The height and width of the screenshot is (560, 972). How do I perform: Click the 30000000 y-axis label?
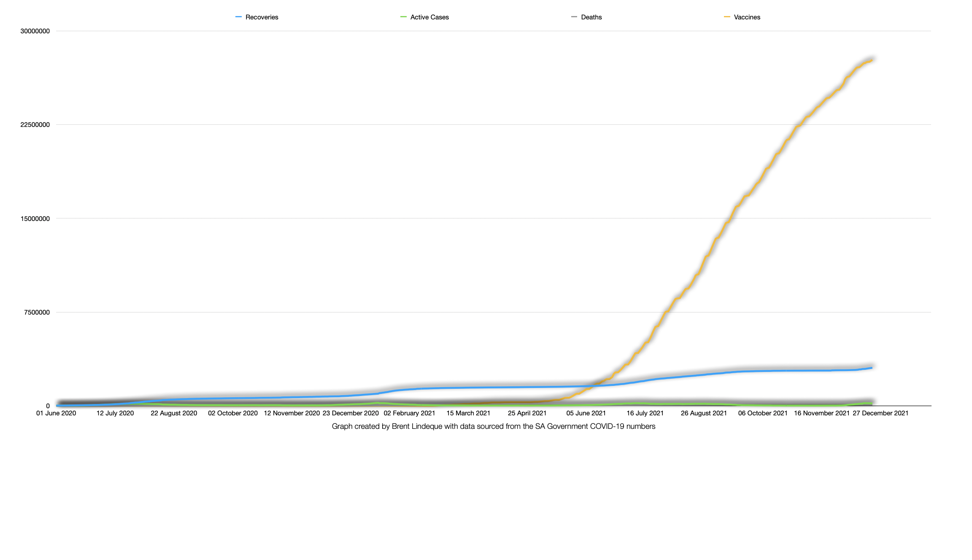coord(35,31)
